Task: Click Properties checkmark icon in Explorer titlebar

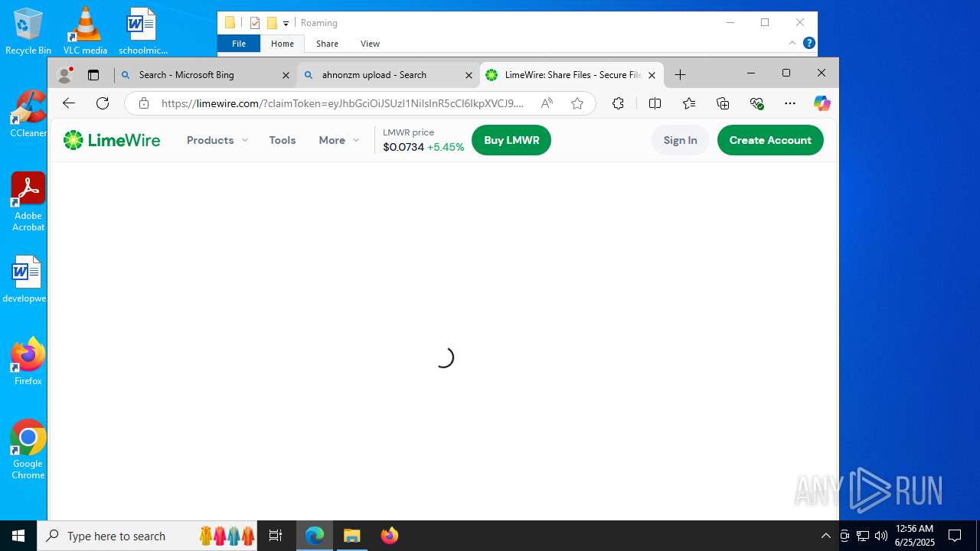Action: tap(255, 23)
